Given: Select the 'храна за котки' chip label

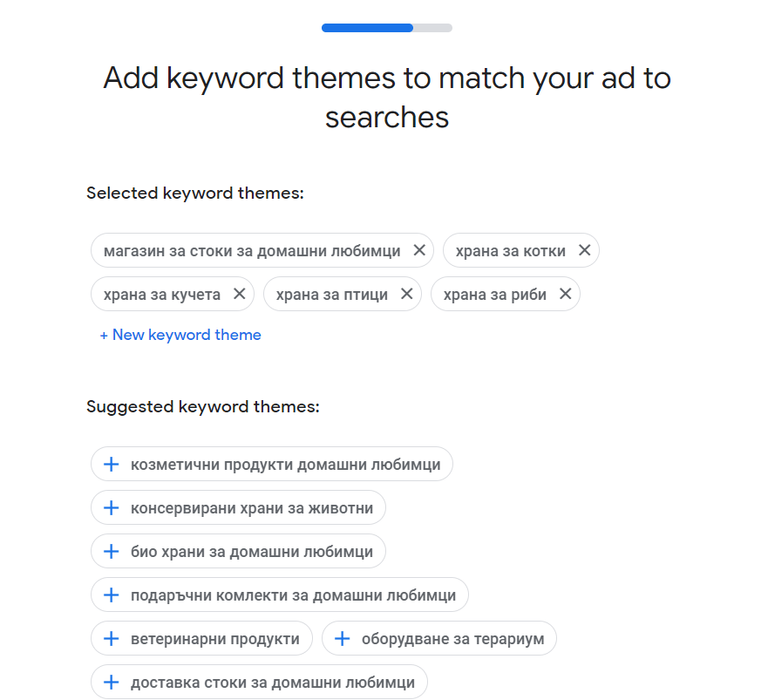Looking at the screenshot, I should tap(510, 251).
